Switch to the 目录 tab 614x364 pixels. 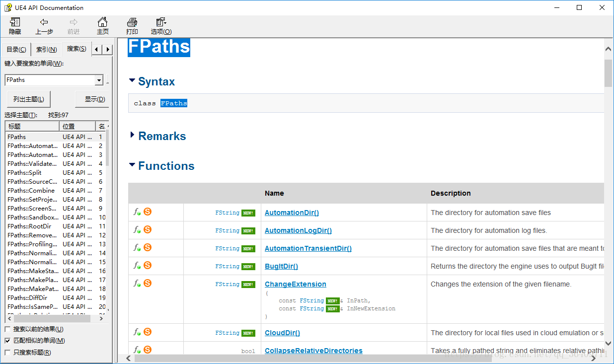click(x=16, y=50)
